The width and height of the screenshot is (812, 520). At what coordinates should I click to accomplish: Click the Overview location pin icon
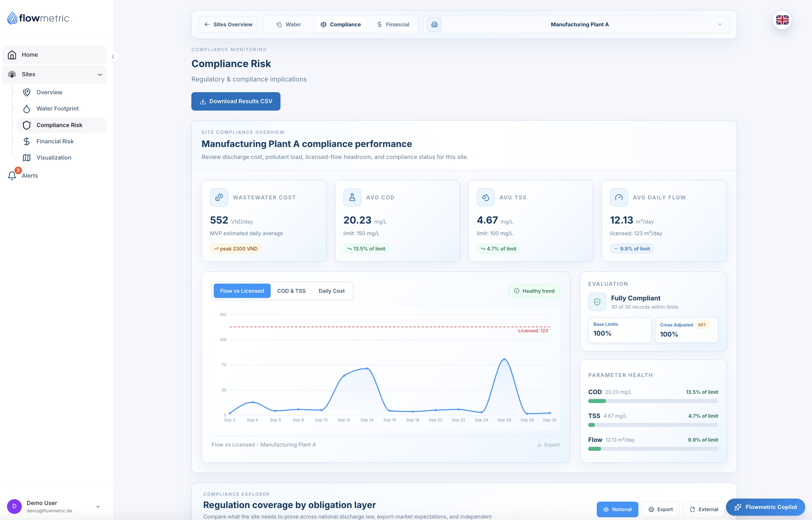click(x=27, y=92)
